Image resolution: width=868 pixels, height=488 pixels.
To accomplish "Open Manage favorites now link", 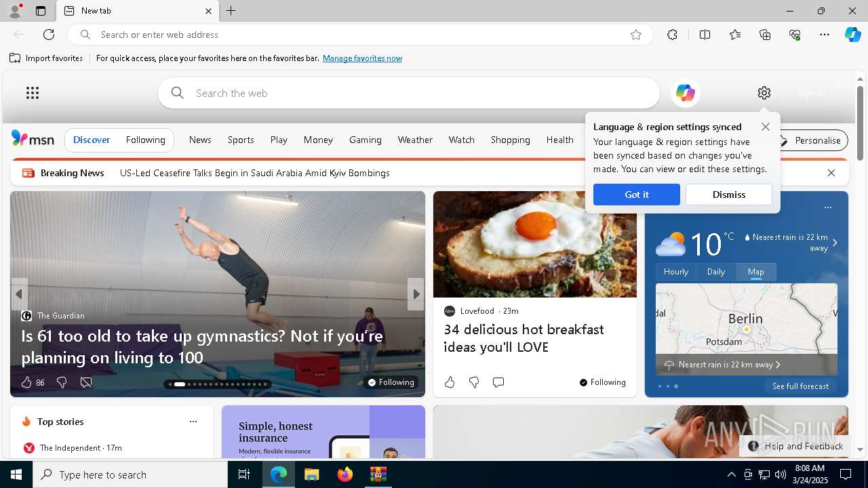I will [x=362, y=58].
